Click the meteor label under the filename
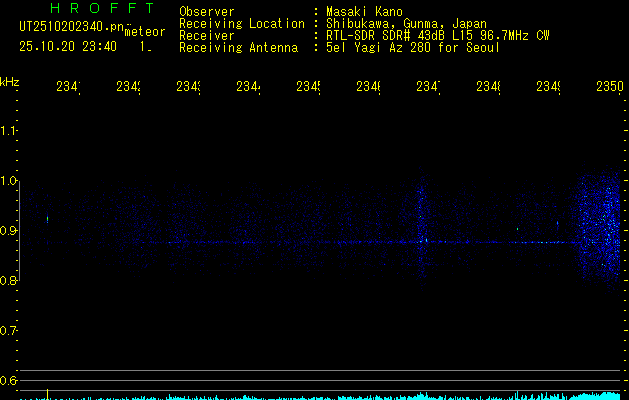629x400 pixels. [144, 33]
